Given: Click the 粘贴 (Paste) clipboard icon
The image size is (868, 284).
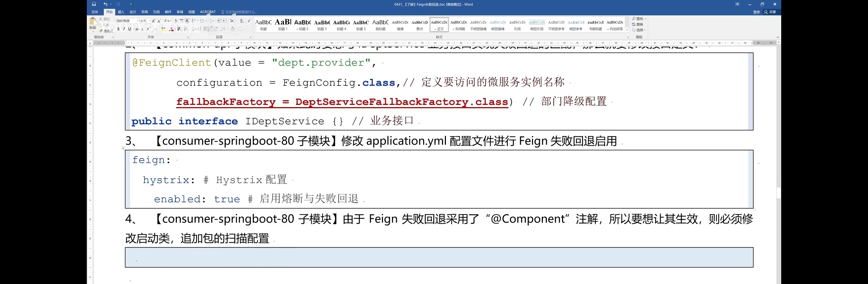Looking at the screenshot, I should click(x=93, y=22).
